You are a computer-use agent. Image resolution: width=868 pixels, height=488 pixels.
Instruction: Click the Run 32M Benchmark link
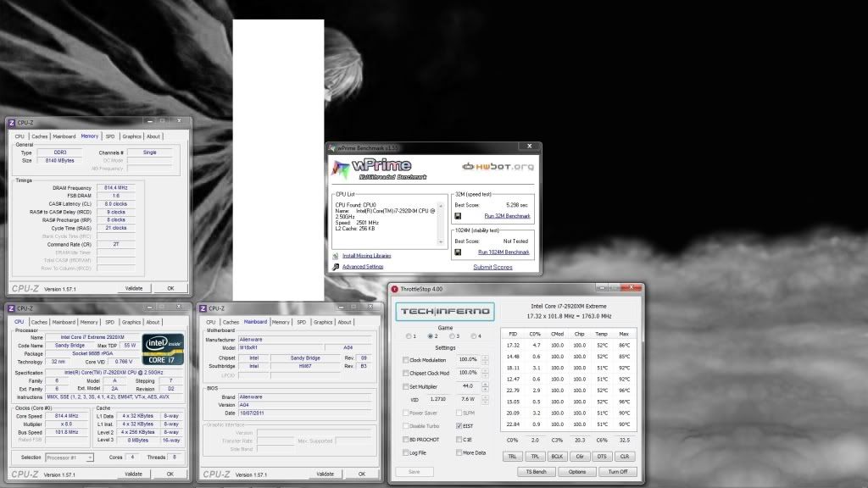tap(507, 216)
